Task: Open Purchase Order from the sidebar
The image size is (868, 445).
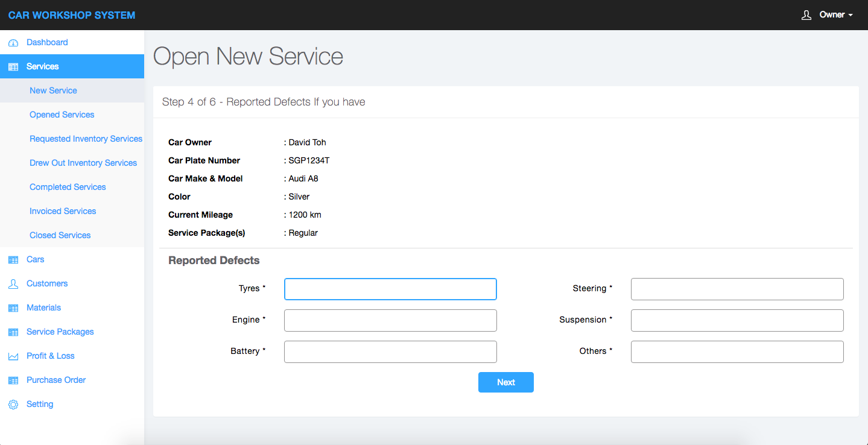Action: 56,380
